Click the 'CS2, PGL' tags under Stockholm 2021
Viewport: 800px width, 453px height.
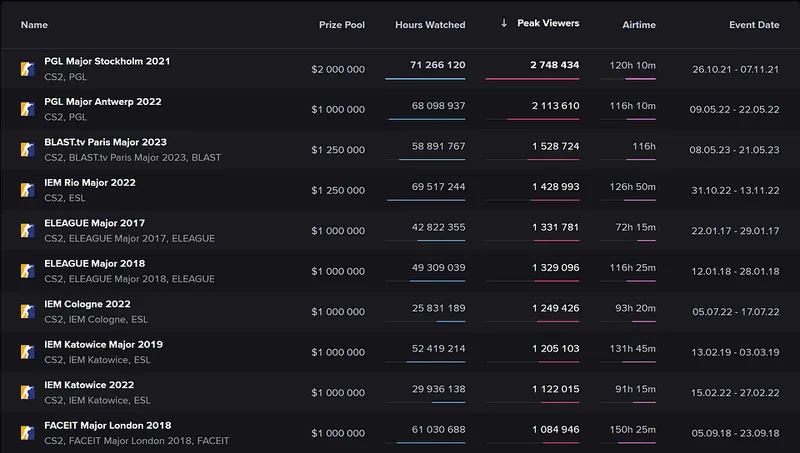point(65,77)
